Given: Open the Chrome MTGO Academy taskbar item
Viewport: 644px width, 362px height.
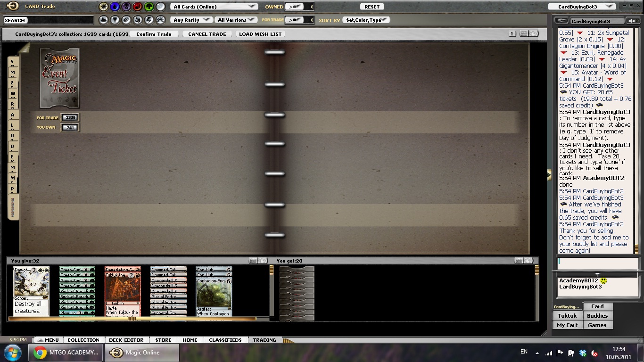Looking at the screenshot, I should (x=66, y=353).
